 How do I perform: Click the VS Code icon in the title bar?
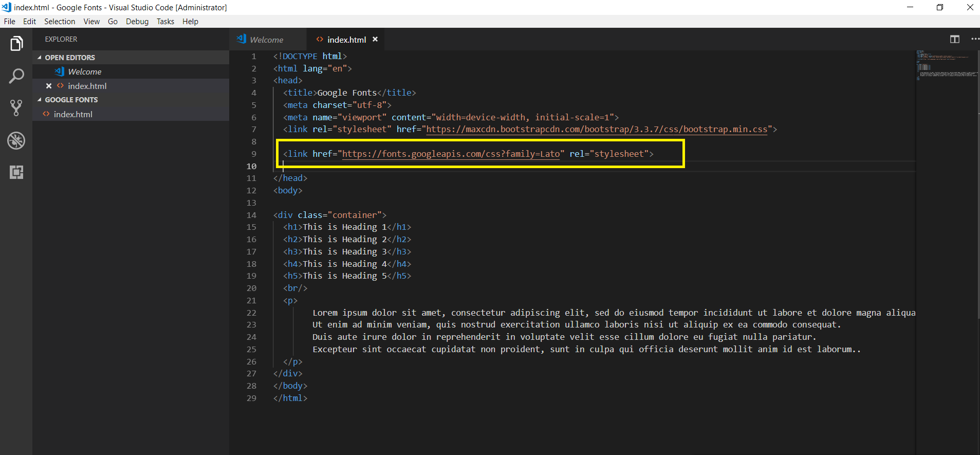(7, 7)
